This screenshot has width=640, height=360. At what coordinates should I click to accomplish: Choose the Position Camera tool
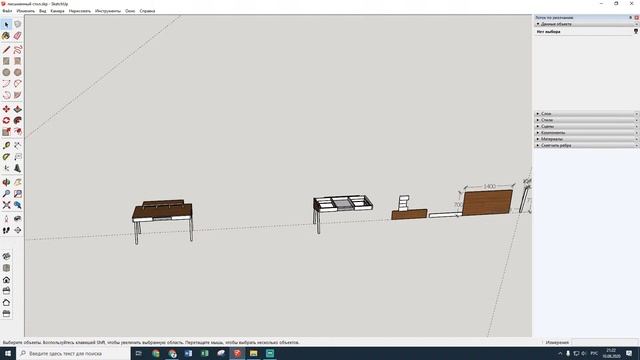pos(6,219)
